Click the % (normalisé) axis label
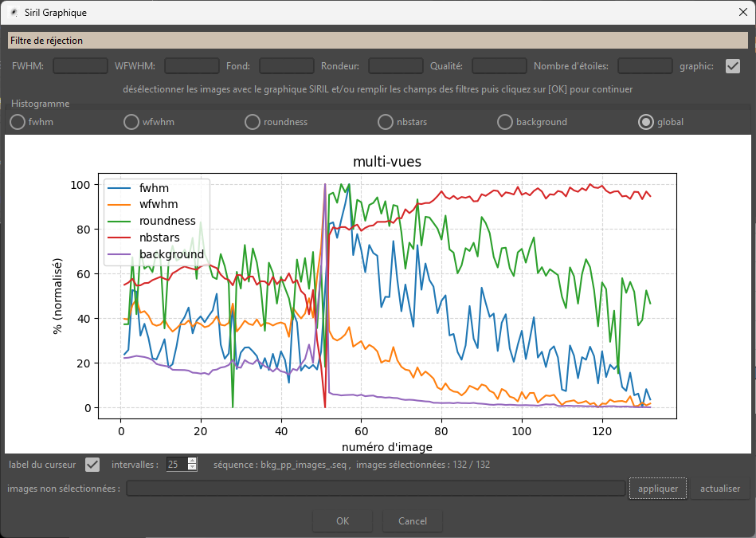The image size is (756, 538). point(57,296)
